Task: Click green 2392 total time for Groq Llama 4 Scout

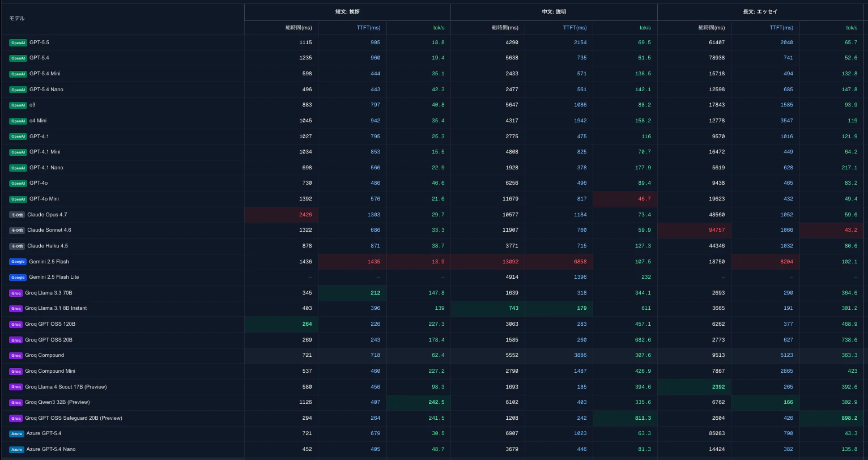Action: click(x=718, y=387)
